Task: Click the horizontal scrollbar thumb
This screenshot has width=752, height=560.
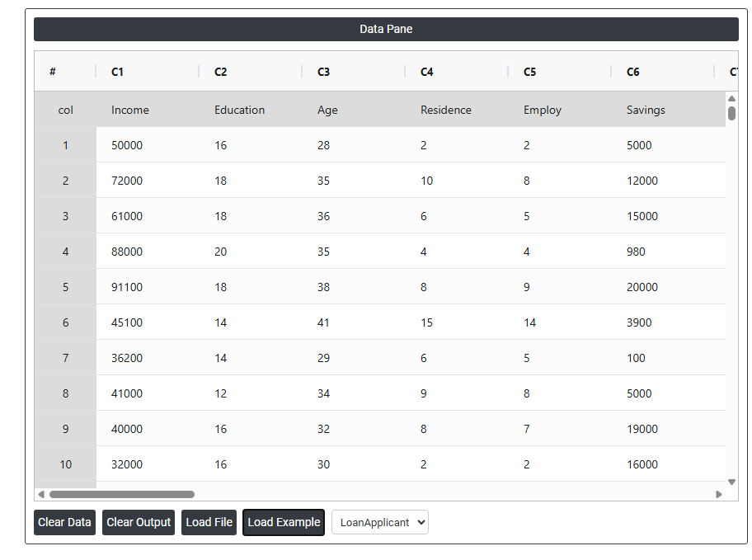Action: pos(121,495)
